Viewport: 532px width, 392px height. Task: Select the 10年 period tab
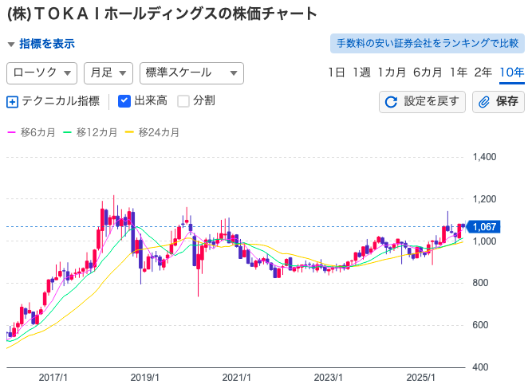coord(511,73)
